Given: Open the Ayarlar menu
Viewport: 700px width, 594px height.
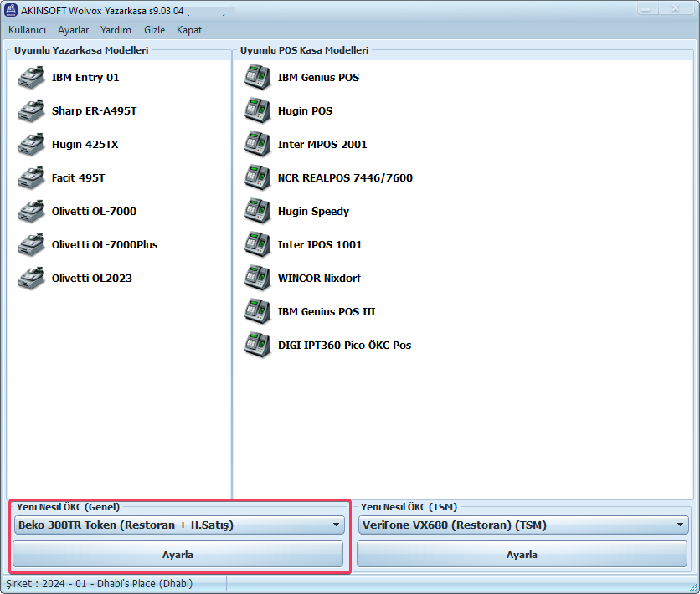Looking at the screenshot, I should tap(74, 30).
